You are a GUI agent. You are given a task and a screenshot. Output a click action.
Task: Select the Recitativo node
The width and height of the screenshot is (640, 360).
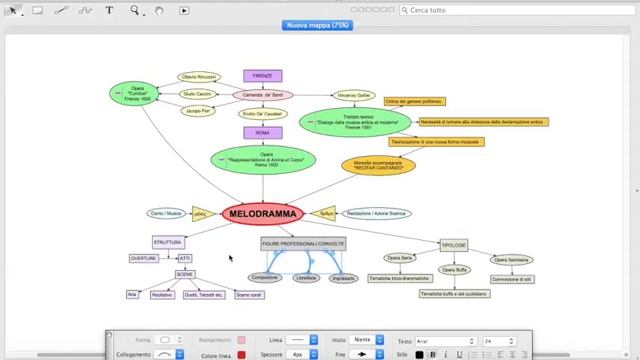tap(162, 295)
